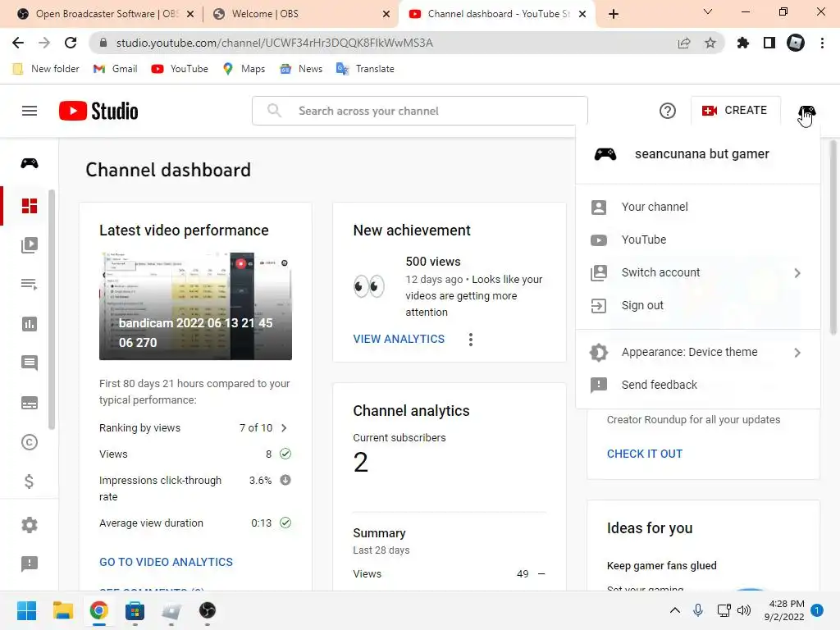Expand the Ranking by views chevron
Viewport: 840px width, 630px height.
tap(284, 428)
